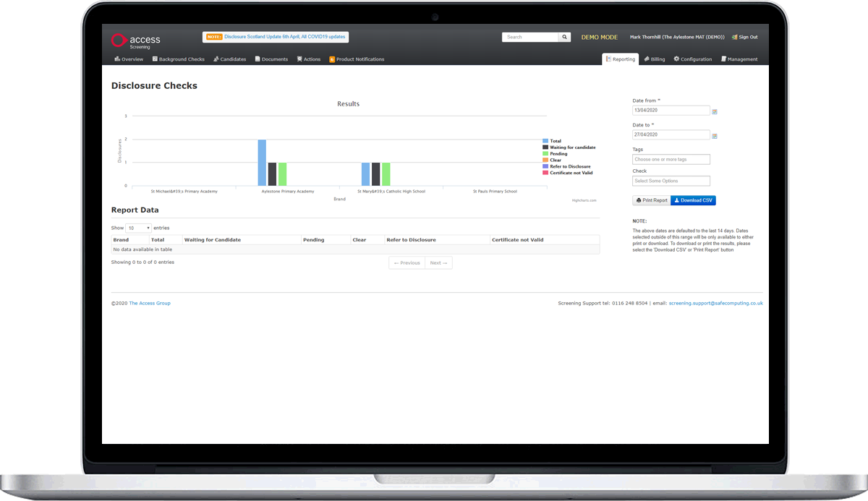Click the search magnifier icon
Image resolution: width=868 pixels, height=501 pixels.
coord(564,37)
